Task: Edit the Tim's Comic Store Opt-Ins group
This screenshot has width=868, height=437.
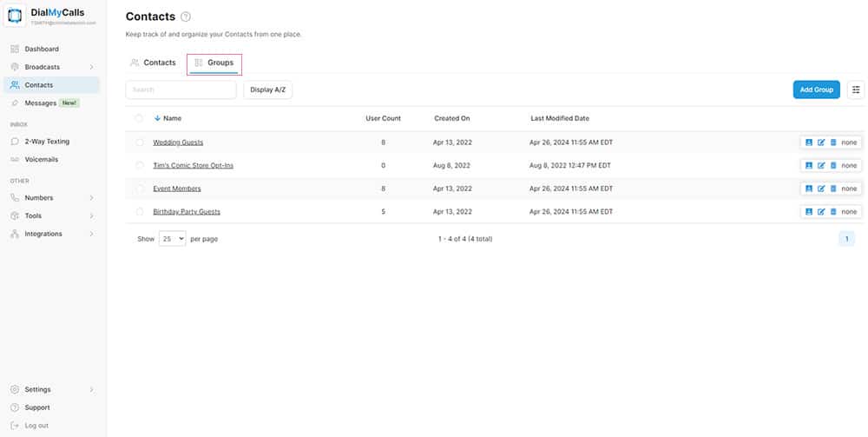Action: 821,166
